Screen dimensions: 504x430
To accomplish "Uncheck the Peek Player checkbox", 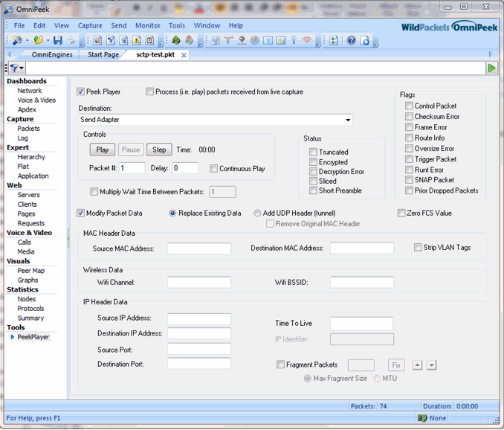I will click(x=80, y=92).
